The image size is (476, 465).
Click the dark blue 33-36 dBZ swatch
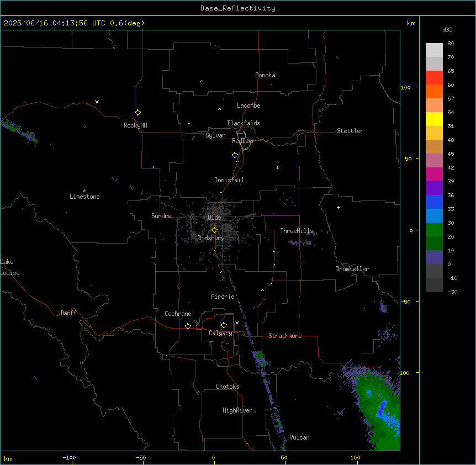point(434,202)
